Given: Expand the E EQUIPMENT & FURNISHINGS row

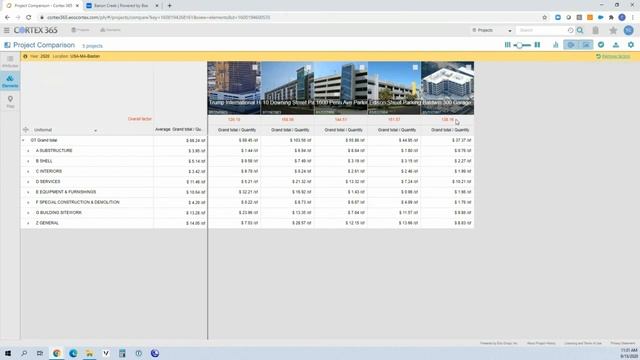Looking at the screenshot, I should 28,192.
